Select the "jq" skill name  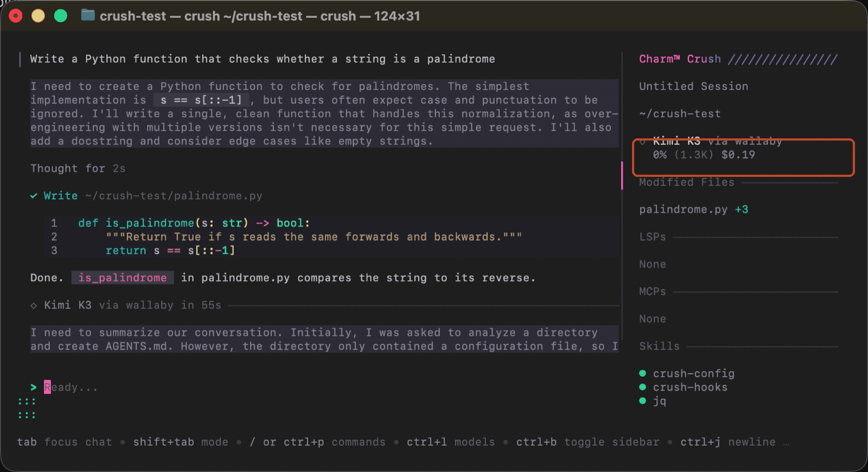click(660, 401)
